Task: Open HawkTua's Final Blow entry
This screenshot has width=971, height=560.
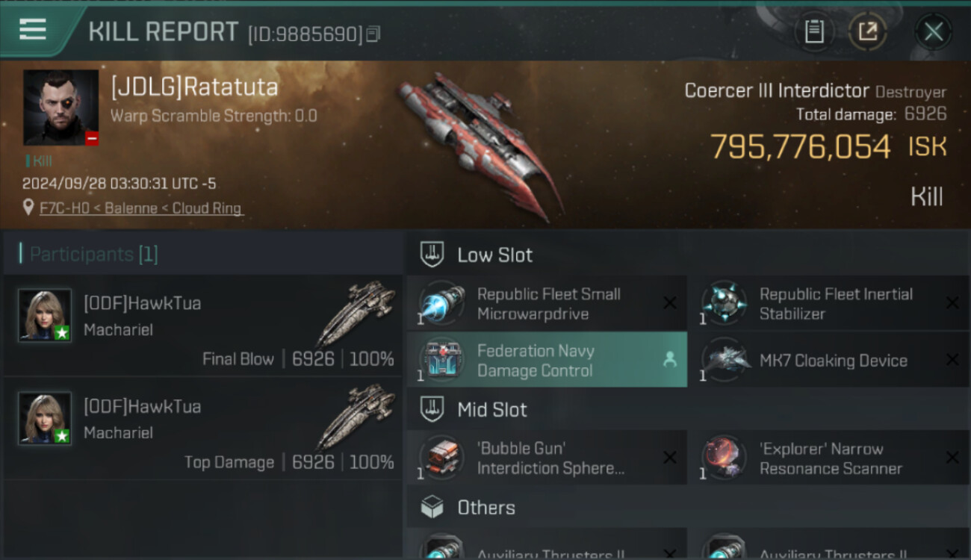Action: [x=203, y=326]
